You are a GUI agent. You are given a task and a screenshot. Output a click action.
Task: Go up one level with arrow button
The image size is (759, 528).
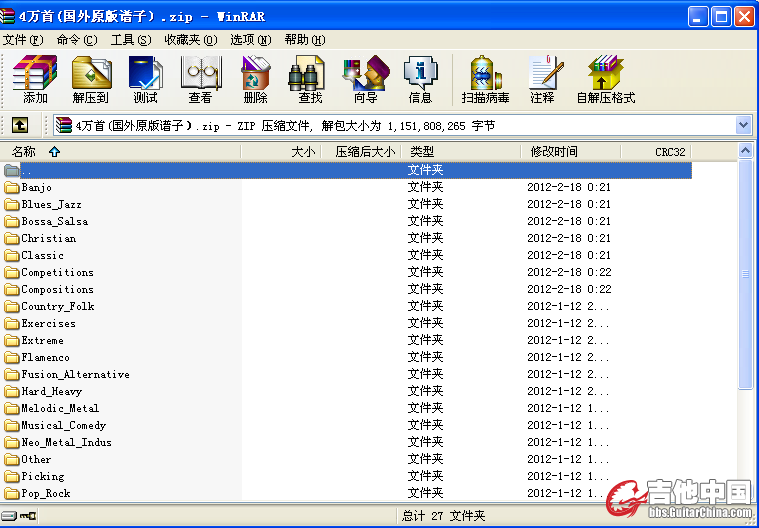point(19,125)
